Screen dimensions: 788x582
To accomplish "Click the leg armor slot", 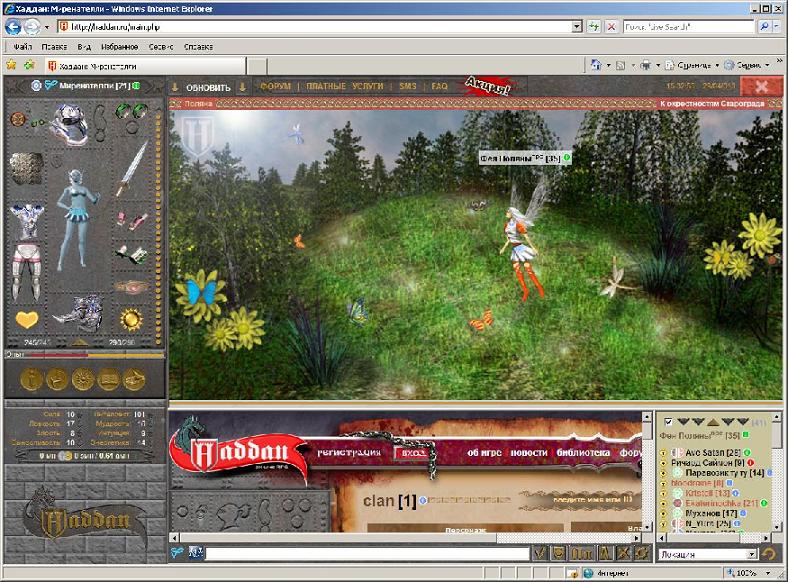I will pos(26,273).
